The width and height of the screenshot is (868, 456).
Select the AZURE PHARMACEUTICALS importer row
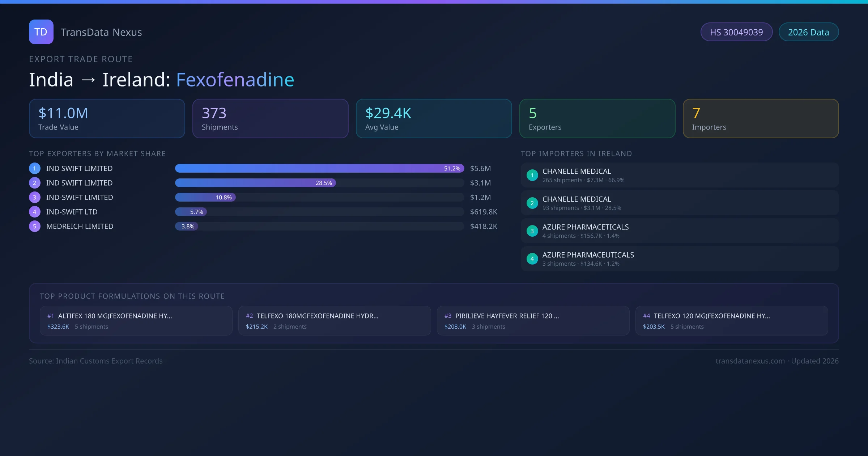tap(679, 259)
